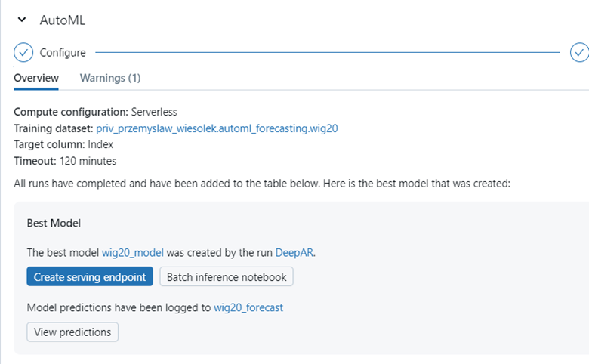The width and height of the screenshot is (589, 364).
Task: Click the All runs have completed message
Action: pyautogui.click(x=262, y=184)
